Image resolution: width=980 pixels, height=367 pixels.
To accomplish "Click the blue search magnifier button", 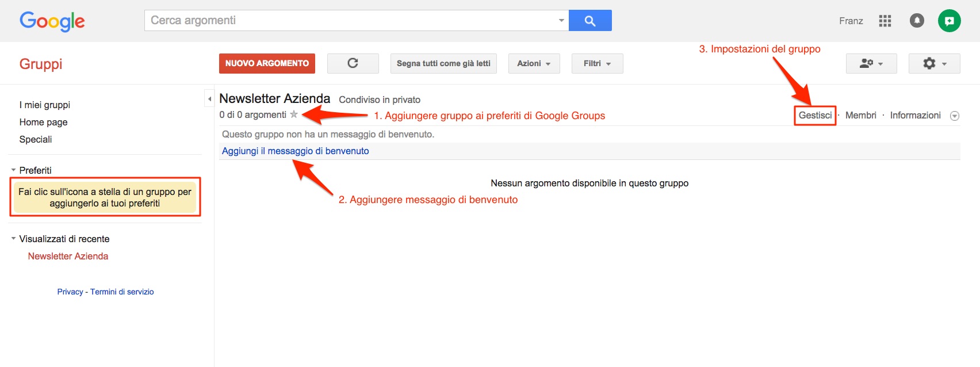I will pyautogui.click(x=590, y=21).
